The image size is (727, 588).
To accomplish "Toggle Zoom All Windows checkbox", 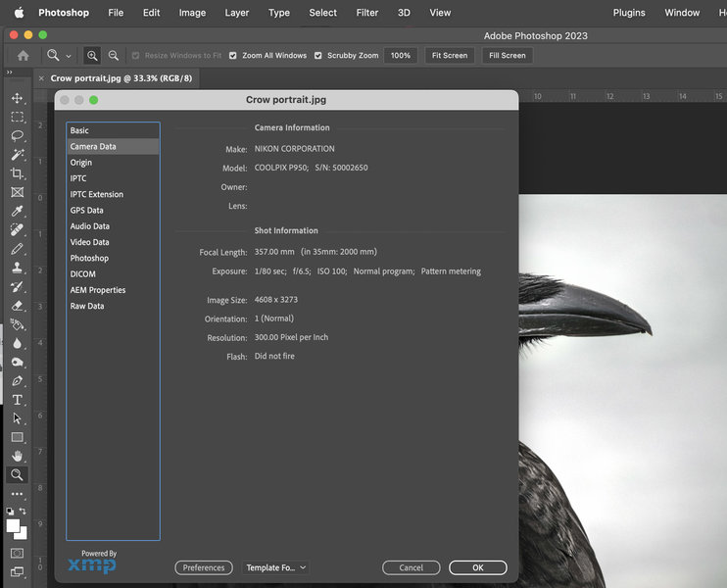I will [233, 56].
